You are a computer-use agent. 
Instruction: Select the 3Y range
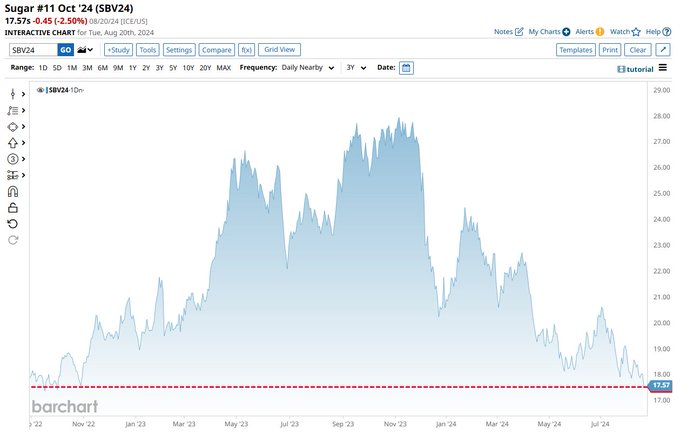pos(160,68)
